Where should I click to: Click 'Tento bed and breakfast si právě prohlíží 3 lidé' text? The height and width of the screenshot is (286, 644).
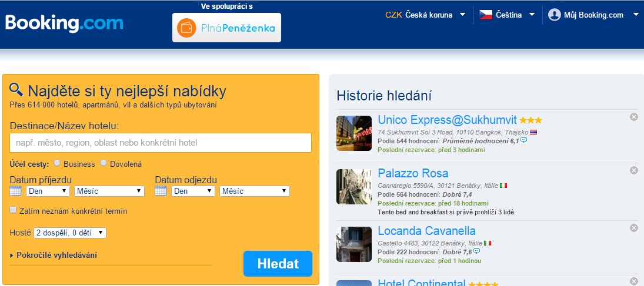click(446, 212)
